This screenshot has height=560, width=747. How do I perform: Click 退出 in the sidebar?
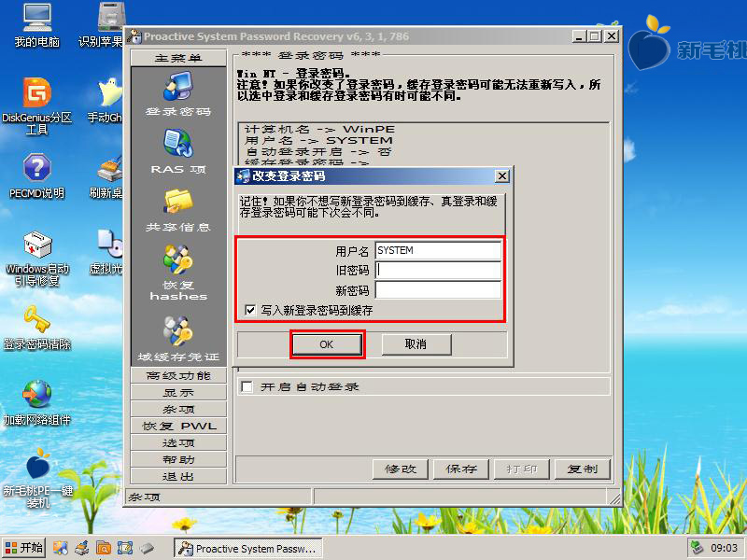coord(178,476)
